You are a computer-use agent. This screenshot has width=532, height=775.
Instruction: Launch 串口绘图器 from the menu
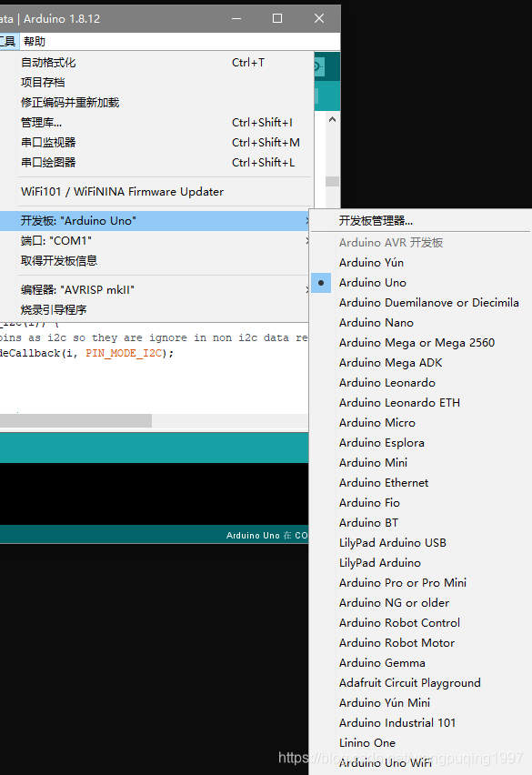157,162
